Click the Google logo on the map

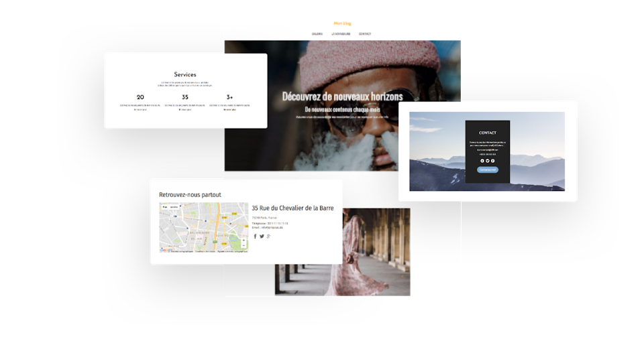[x=166, y=250]
